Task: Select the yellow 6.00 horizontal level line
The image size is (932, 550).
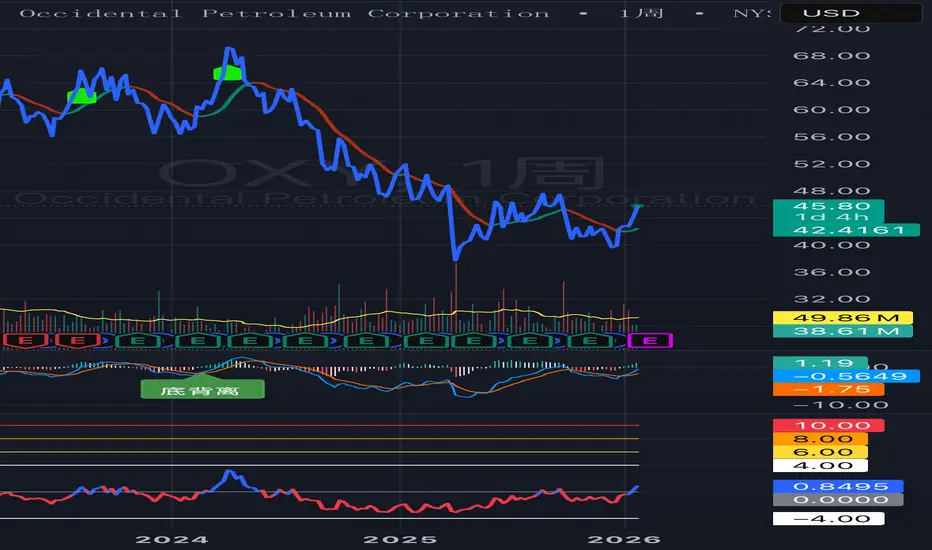Action: pyautogui.click(x=319, y=452)
